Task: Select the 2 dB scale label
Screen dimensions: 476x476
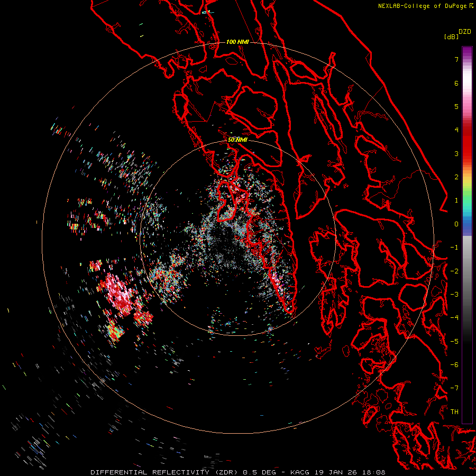Action: (x=456, y=177)
